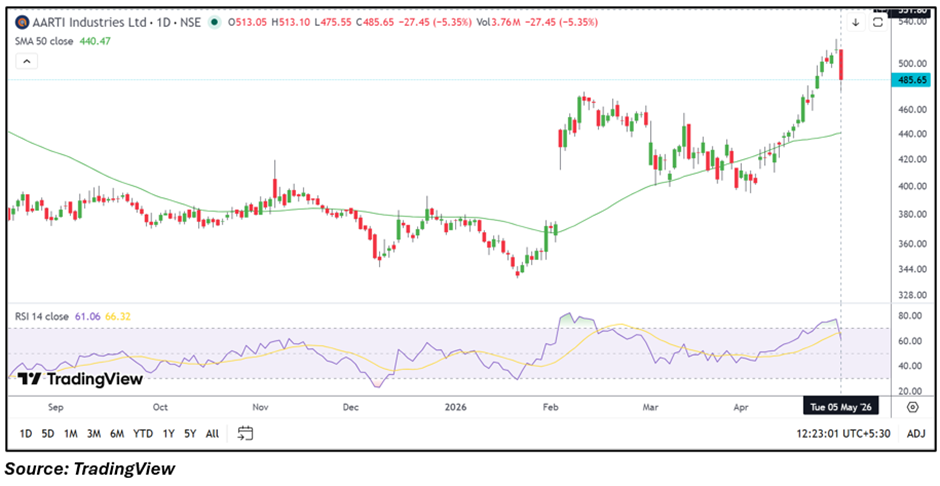Open chart settings gear icon
This screenshot has width=940, height=486.
(912, 407)
